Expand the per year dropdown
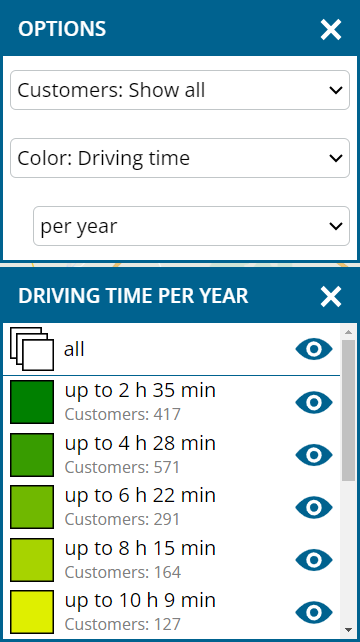Viewport: 360px width, 642px height. point(191,226)
